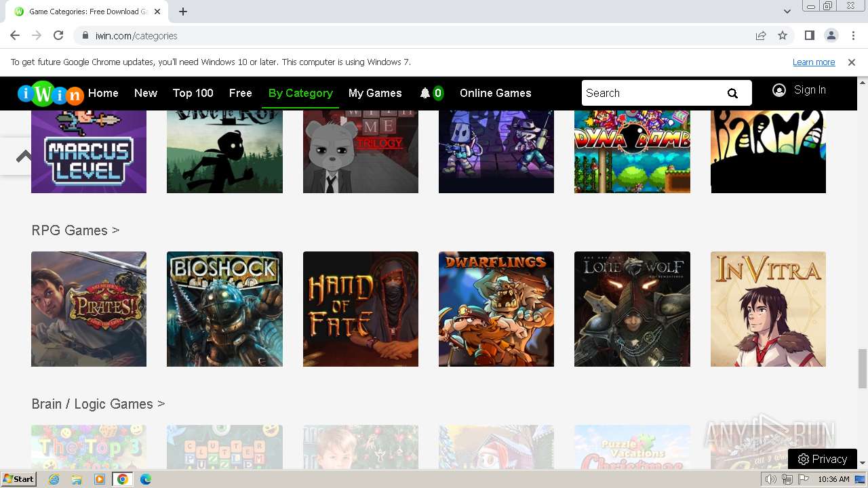The width and height of the screenshot is (868, 488).
Task: Open the Dwarflings game thumbnail
Action: [496, 309]
